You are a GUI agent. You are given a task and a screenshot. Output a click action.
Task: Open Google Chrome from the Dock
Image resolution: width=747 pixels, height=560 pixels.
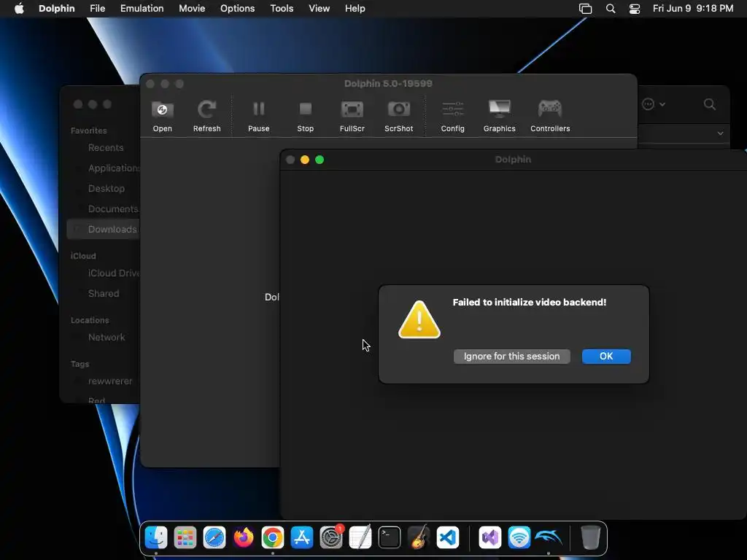click(273, 538)
